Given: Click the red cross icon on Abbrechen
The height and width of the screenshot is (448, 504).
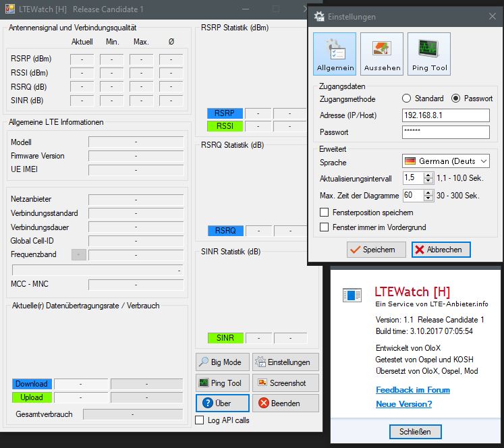Looking at the screenshot, I should pos(420,250).
